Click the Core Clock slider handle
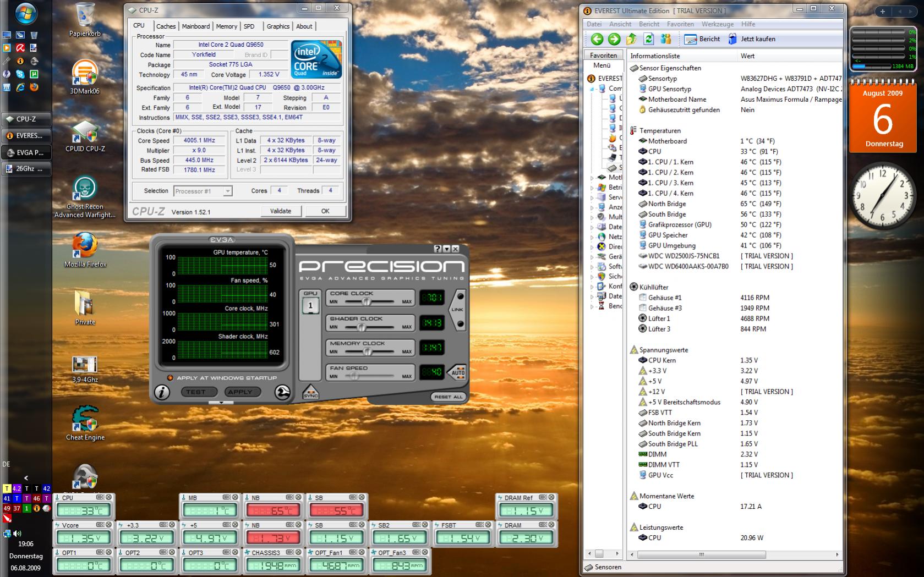Viewport: 924px width, 577px height. click(367, 301)
